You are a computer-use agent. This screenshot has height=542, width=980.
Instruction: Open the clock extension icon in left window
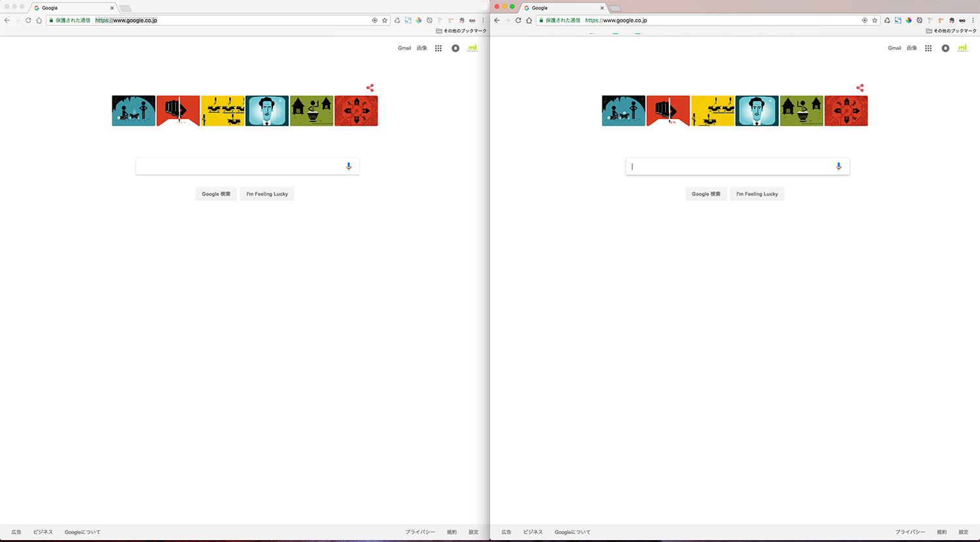pyautogui.click(x=429, y=20)
